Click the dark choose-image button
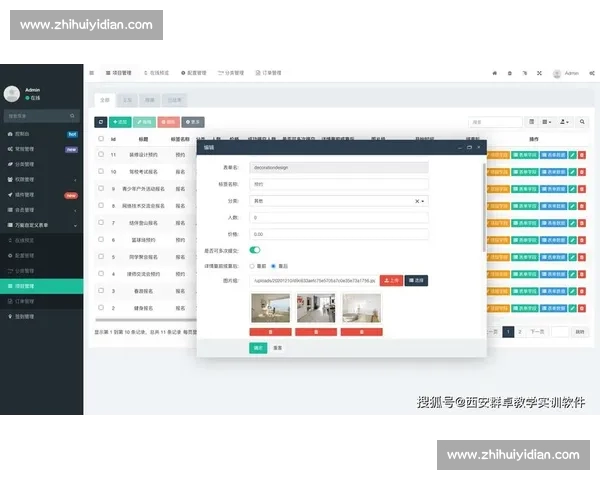600x480 pixels. click(416, 281)
